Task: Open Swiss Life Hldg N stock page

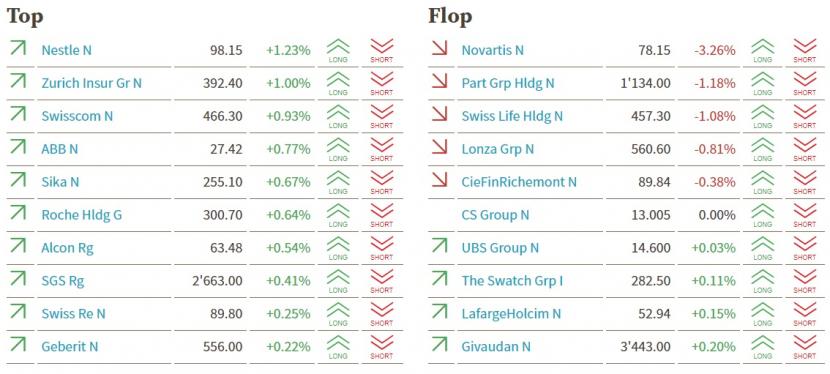Action: [512, 116]
